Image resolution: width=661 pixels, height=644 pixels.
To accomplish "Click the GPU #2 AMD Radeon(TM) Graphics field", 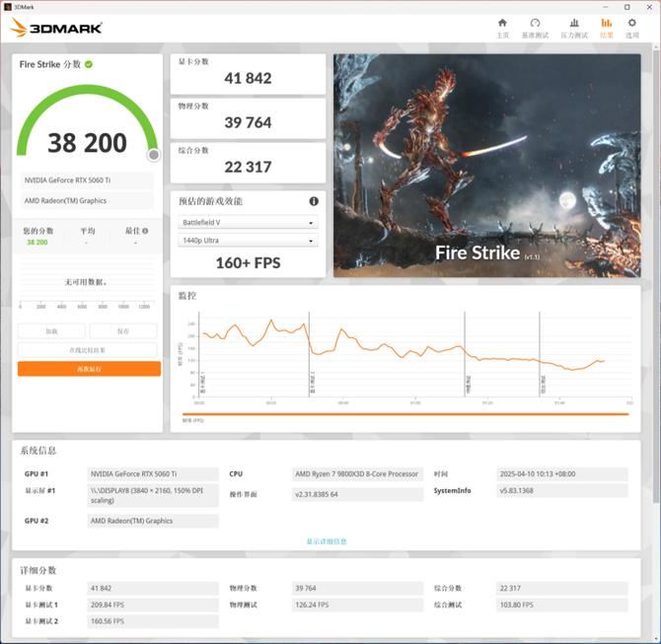I will [153, 521].
